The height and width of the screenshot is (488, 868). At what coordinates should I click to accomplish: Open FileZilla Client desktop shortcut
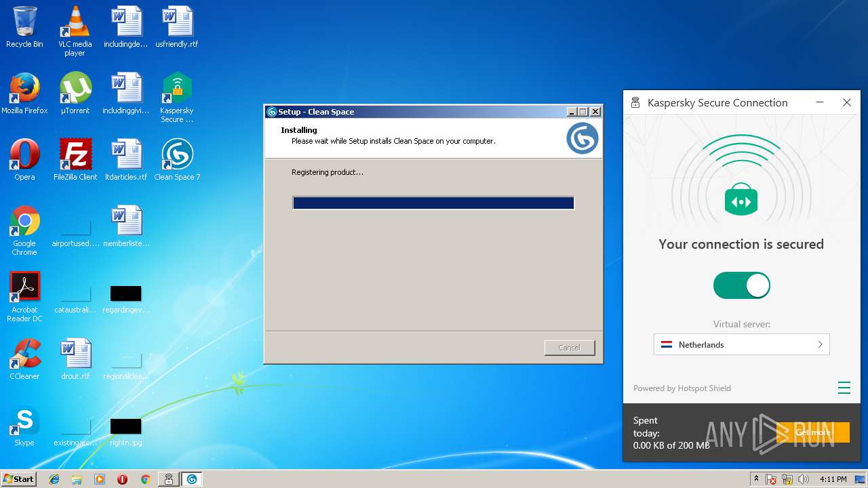pos(75,160)
